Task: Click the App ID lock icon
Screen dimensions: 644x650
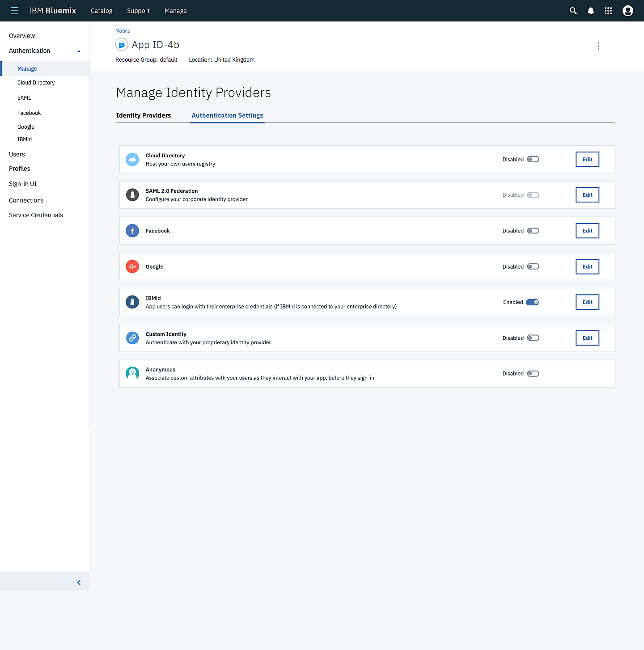Action: 122,45
